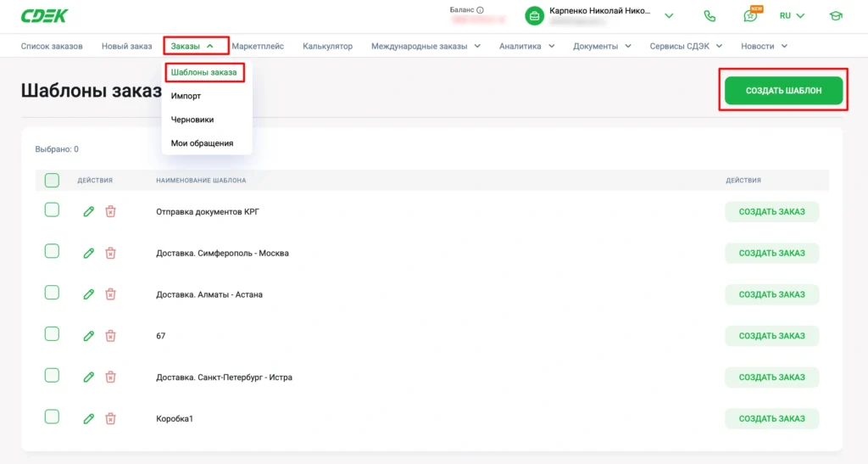Delete template Отправка документов КРГ

111,211
